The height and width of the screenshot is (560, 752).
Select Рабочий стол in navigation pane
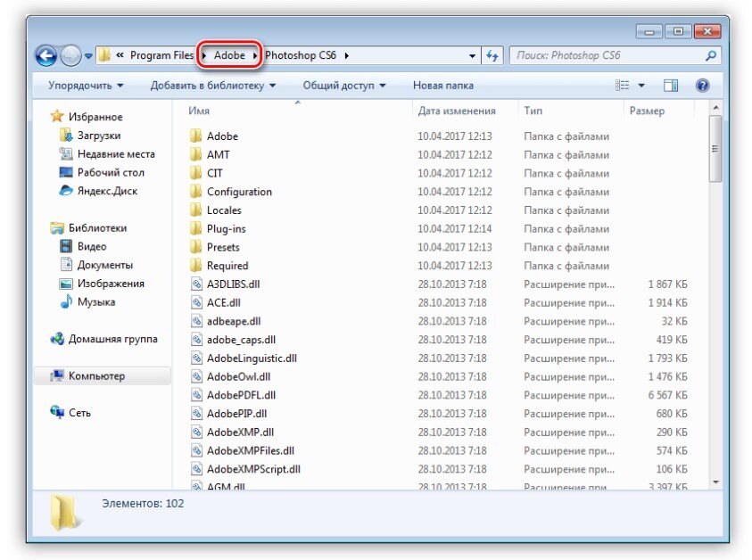pyautogui.click(x=102, y=172)
